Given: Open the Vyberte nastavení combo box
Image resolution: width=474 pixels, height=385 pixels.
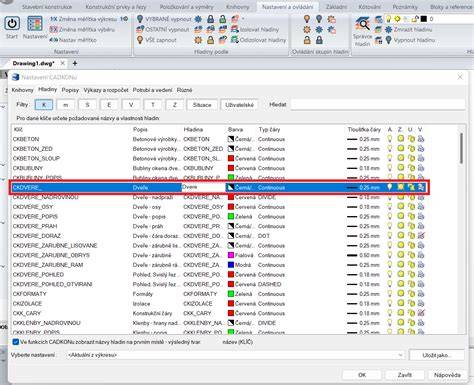Looking at the screenshot, I should (236, 355).
